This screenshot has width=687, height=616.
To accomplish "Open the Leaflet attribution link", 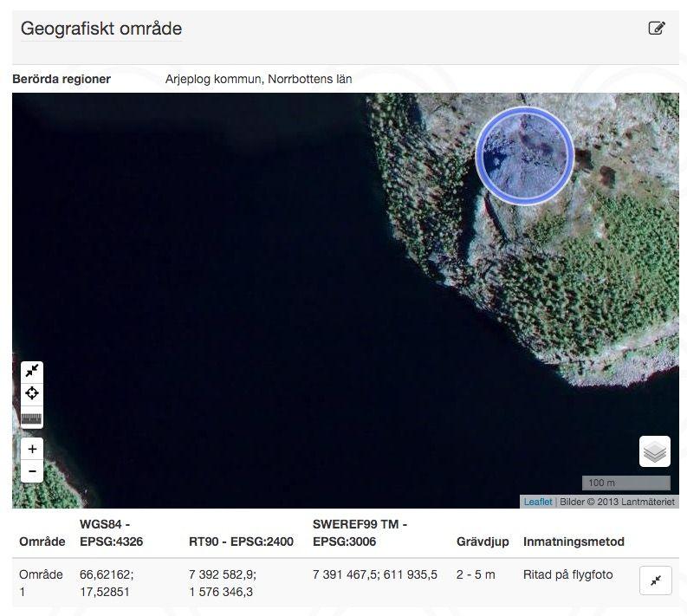I will coord(538,502).
